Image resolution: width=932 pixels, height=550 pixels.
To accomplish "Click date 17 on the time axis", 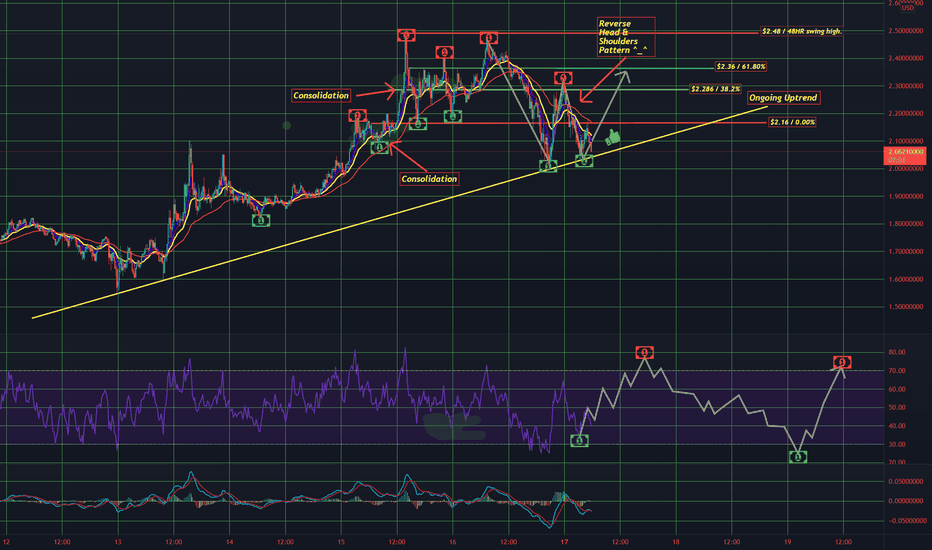I will (564, 542).
